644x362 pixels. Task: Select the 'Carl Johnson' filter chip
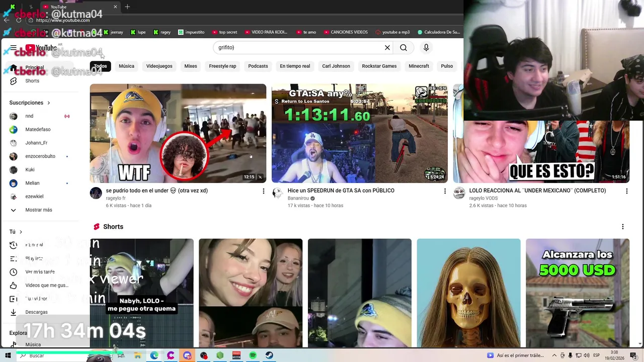click(x=336, y=66)
